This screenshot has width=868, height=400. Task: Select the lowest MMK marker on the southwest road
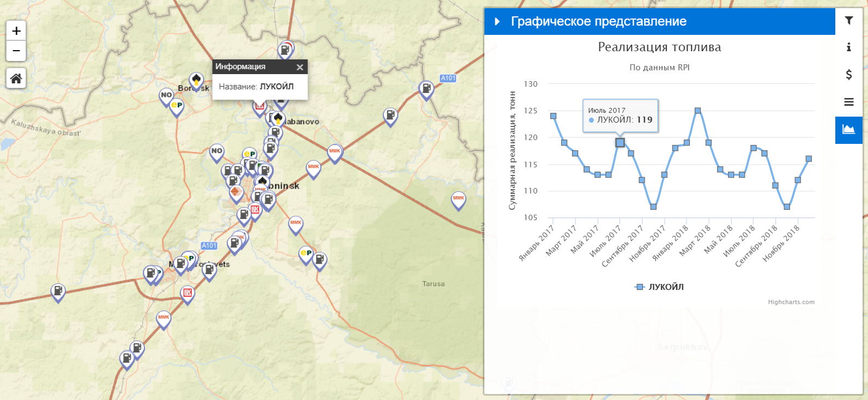163,319
